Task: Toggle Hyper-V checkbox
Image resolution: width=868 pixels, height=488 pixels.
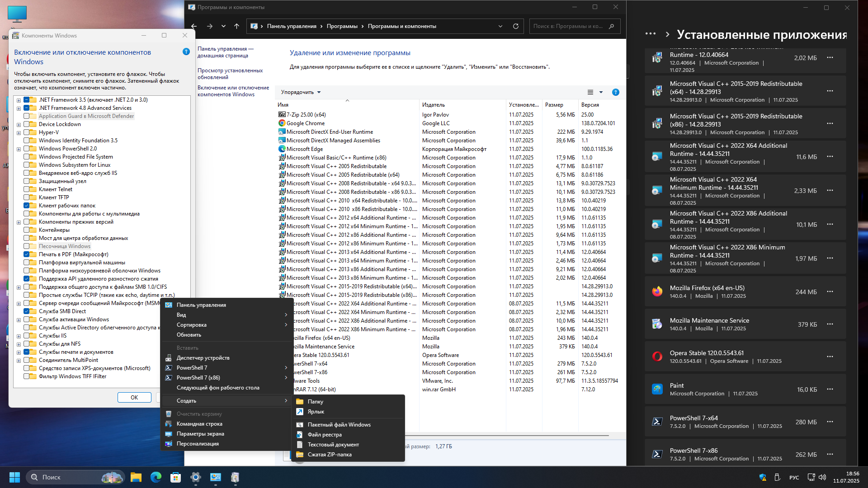Action: coord(26,132)
